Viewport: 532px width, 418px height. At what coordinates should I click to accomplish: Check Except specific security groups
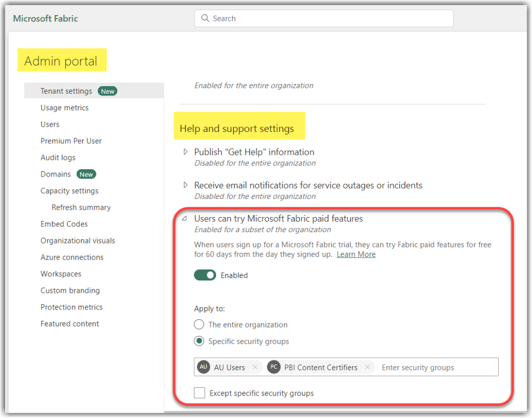(x=199, y=393)
